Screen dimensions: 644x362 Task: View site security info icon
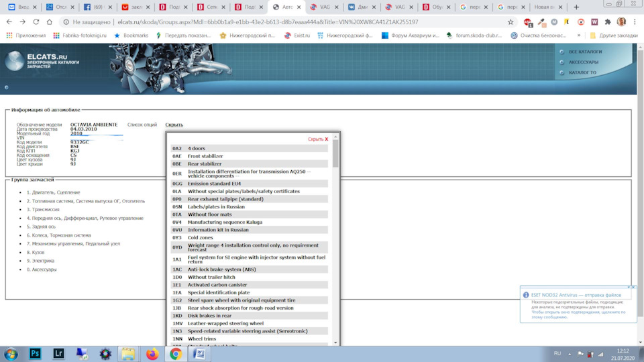[66, 22]
